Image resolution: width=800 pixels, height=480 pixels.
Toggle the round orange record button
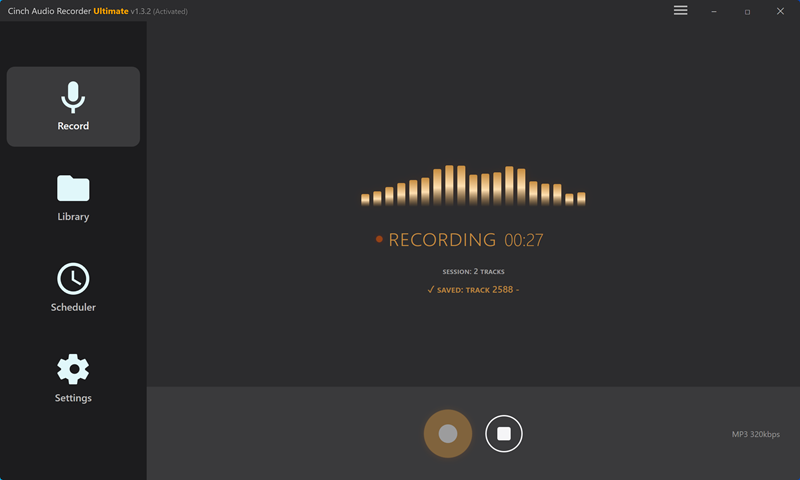click(448, 434)
